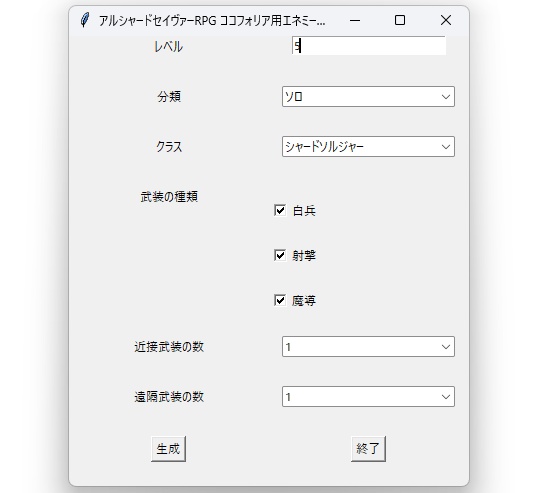Click the 白兵 checkbox label text

(x=304, y=211)
